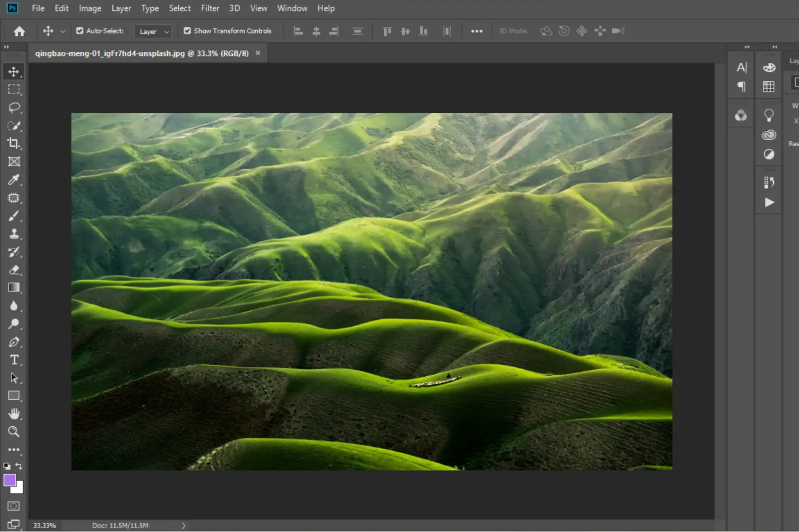Select the Horizontal Type tool

pos(14,360)
